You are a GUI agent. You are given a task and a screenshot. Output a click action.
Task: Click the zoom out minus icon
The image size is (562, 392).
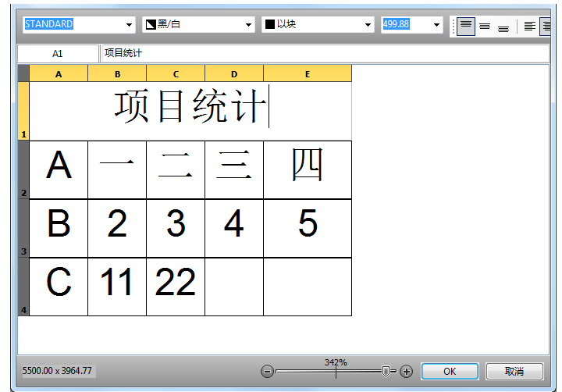(x=268, y=371)
